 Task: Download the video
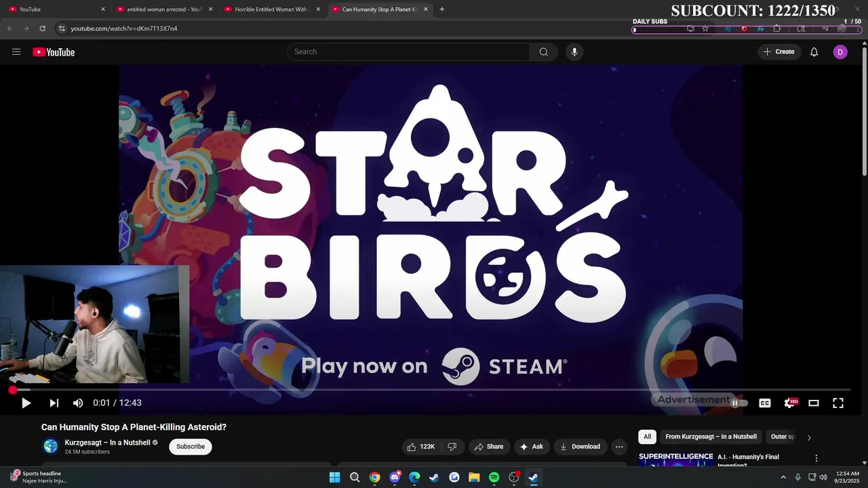[580, 447]
